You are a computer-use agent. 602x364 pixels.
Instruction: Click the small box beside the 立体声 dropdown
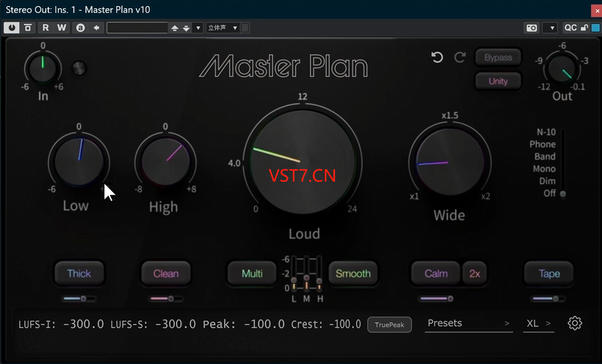point(245,28)
